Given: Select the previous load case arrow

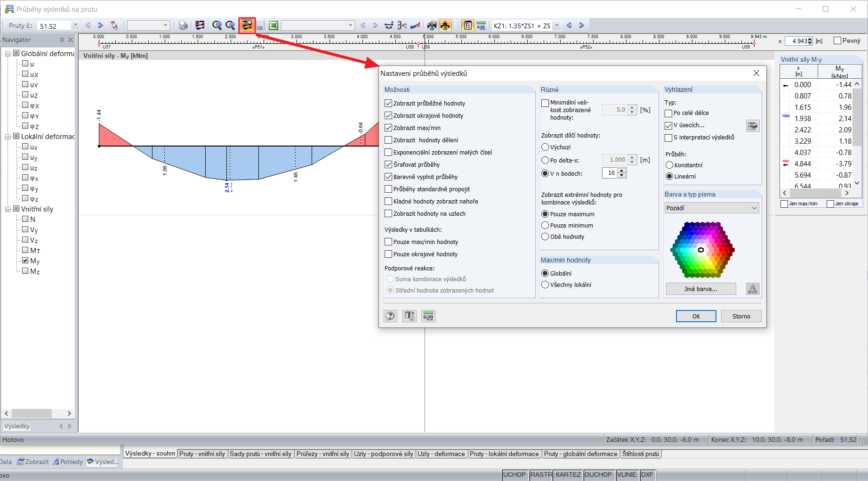Looking at the screenshot, I should 569,25.
